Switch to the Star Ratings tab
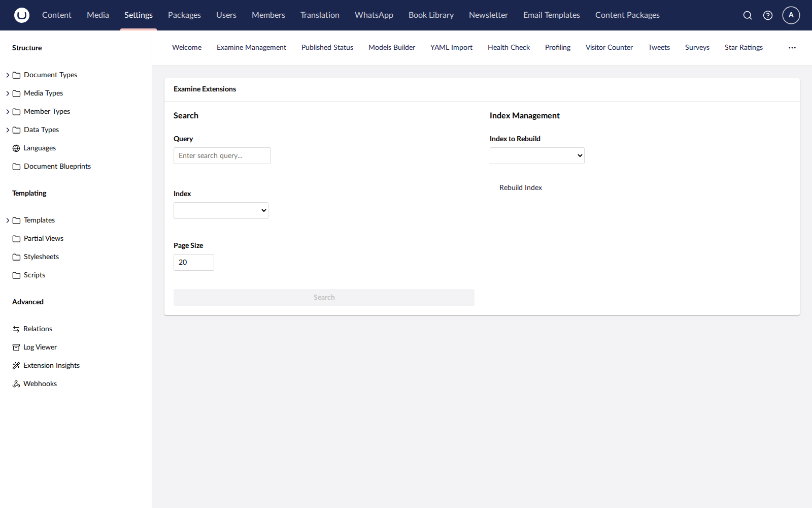Viewport: 812px width, 508px height. (743, 48)
